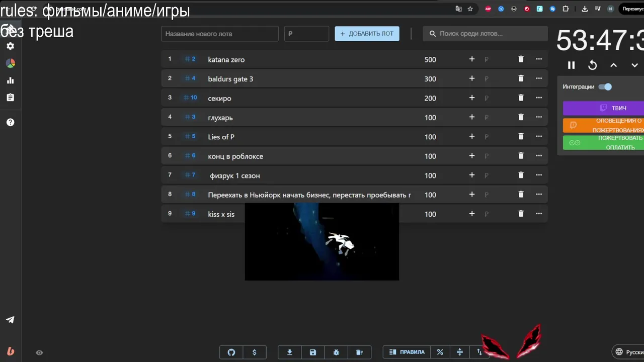The width and height of the screenshot is (644, 362).
Task: Open more options for секиро
Action: point(539,98)
